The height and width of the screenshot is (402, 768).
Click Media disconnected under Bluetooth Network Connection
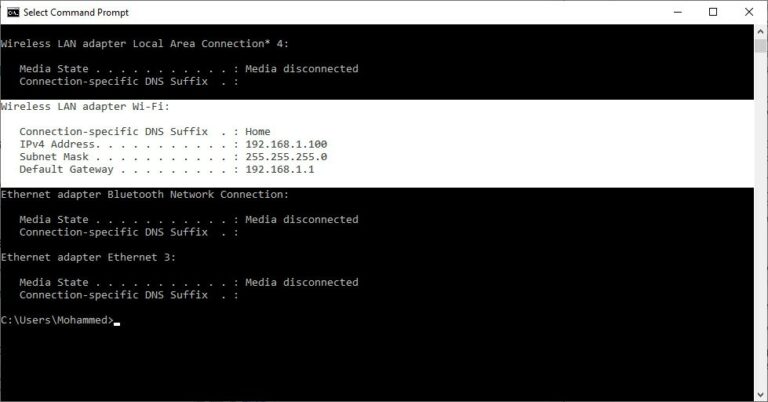click(x=302, y=219)
